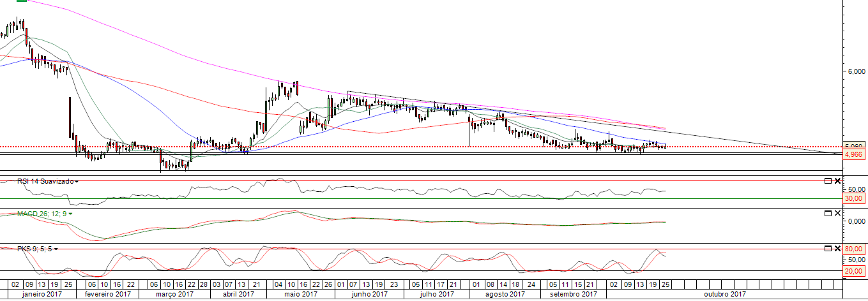Click the janeiro 2017 month label
The height and width of the screenshot is (301, 868).
pos(42,294)
